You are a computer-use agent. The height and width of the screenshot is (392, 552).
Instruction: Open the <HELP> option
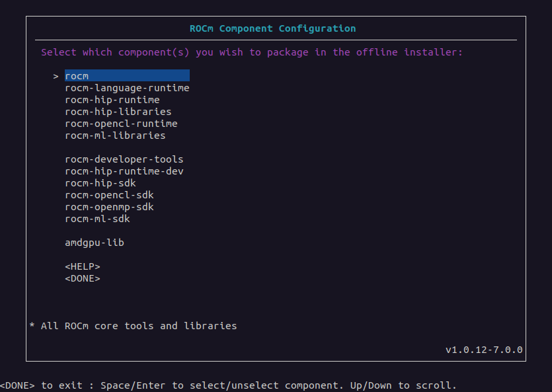(83, 266)
